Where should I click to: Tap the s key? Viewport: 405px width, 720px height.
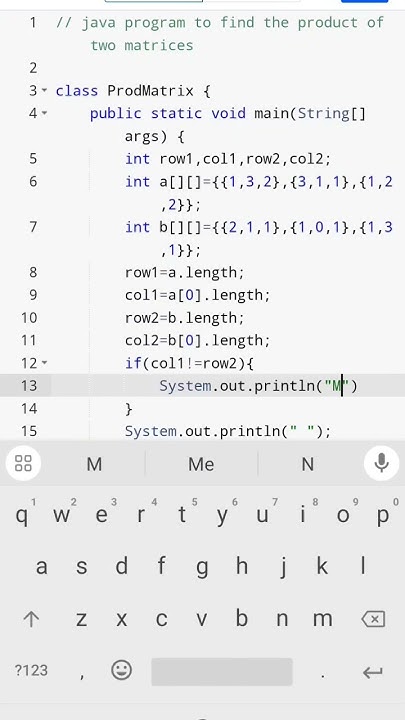(x=81, y=567)
